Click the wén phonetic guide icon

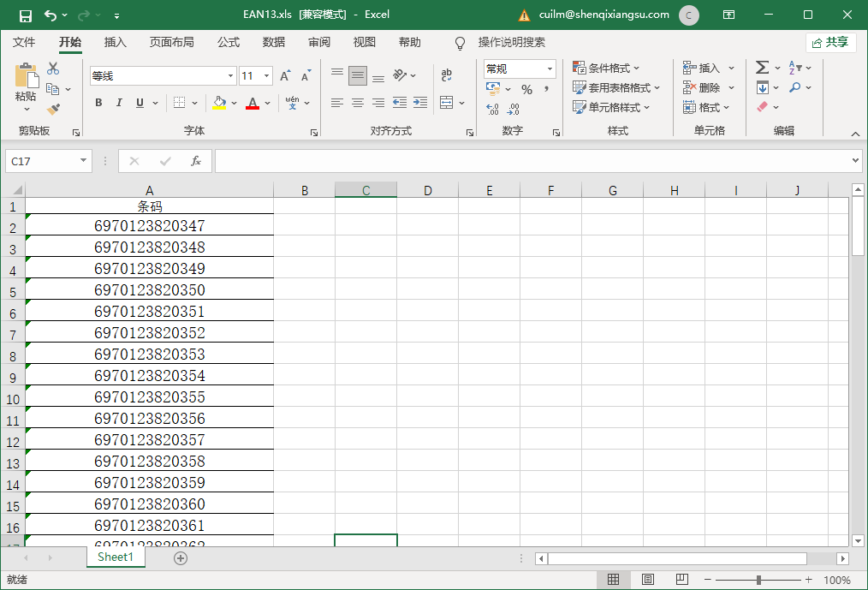pos(292,103)
